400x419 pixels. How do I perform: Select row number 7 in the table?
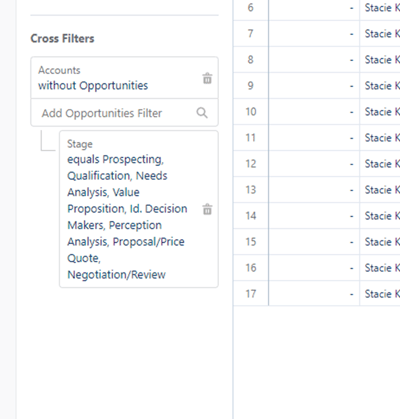click(251, 34)
